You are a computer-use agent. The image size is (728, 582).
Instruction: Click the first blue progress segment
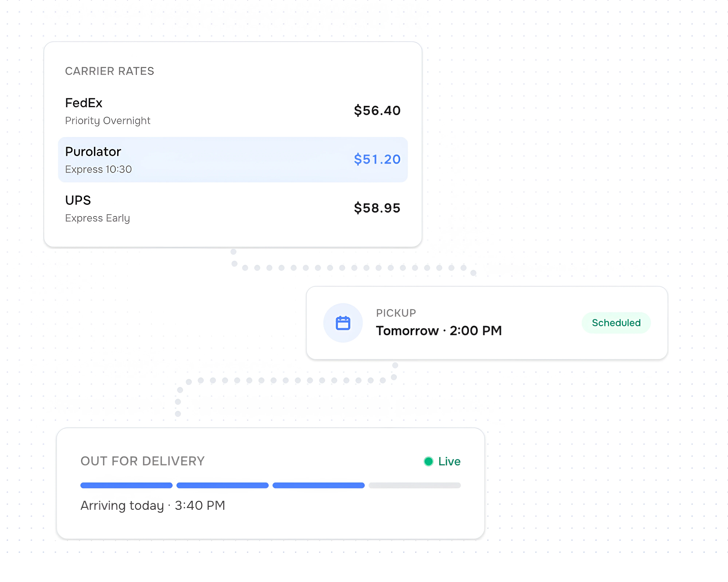(126, 485)
